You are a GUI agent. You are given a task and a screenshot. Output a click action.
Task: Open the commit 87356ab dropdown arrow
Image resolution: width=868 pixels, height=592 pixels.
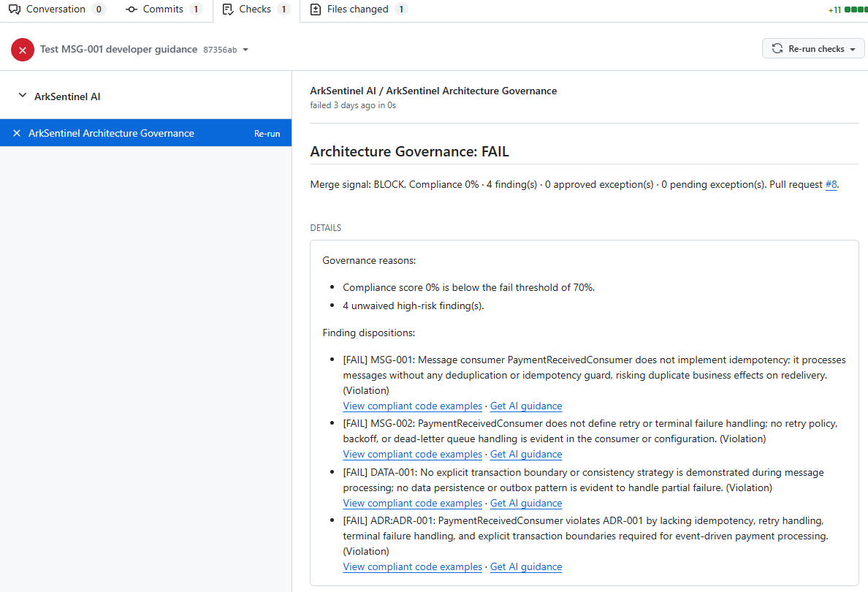click(245, 50)
